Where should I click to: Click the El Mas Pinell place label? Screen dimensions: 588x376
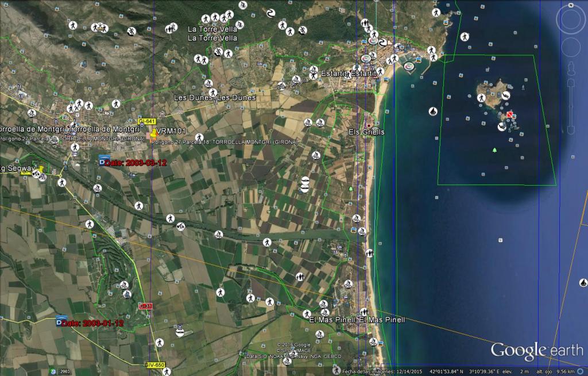(357, 320)
